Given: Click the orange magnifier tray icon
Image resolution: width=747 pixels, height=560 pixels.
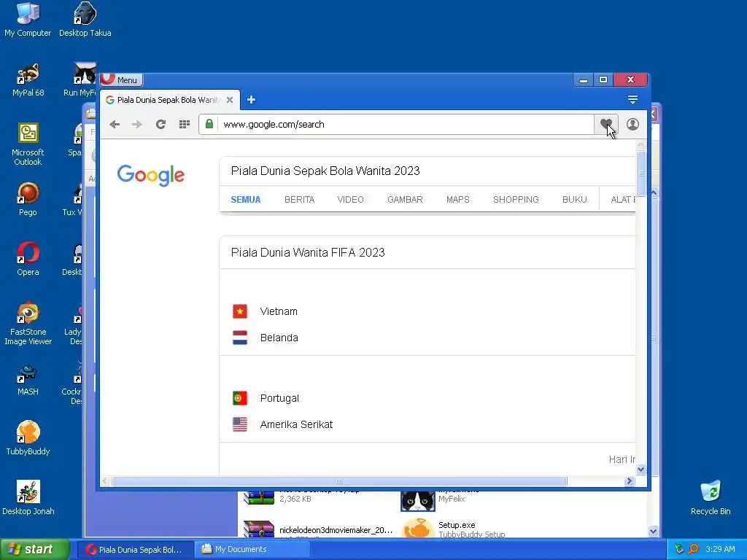Looking at the screenshot, I should coord(693,549).
